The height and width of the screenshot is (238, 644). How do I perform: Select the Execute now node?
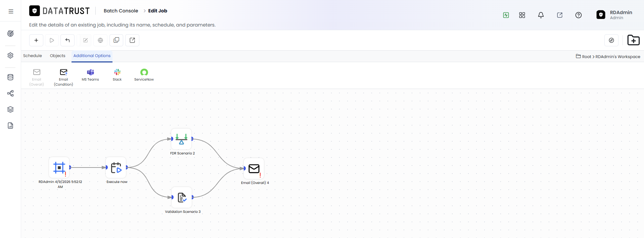pyautogui.click(x=116, y=167)
